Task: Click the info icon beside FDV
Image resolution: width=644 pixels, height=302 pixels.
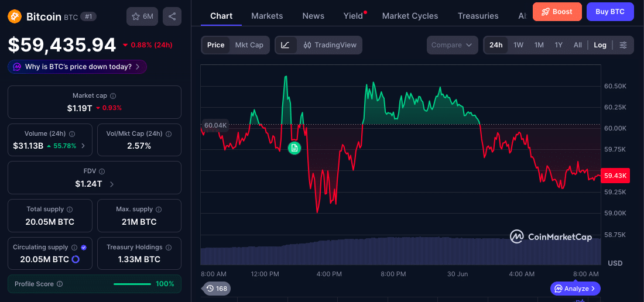Action: click(102, 171)
